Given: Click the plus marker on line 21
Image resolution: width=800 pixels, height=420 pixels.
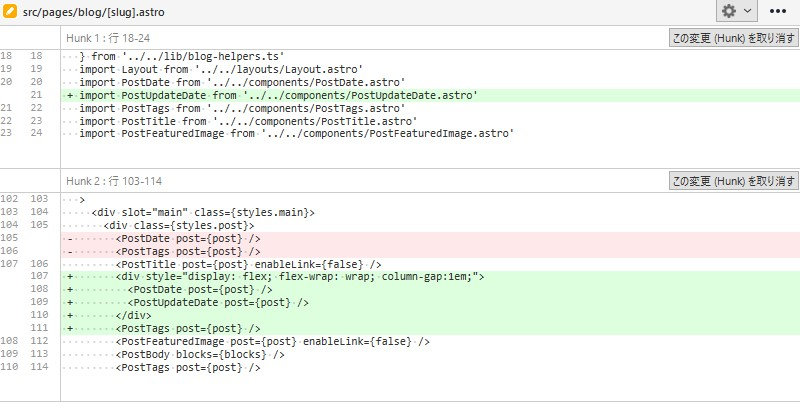Looking at the screenshot, I should point(70,95).
